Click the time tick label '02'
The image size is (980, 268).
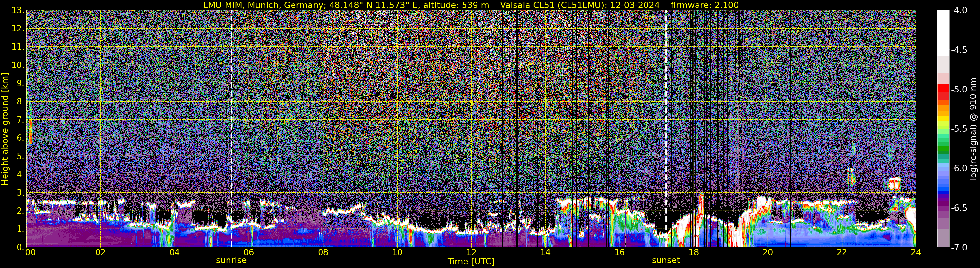point(100,252)
